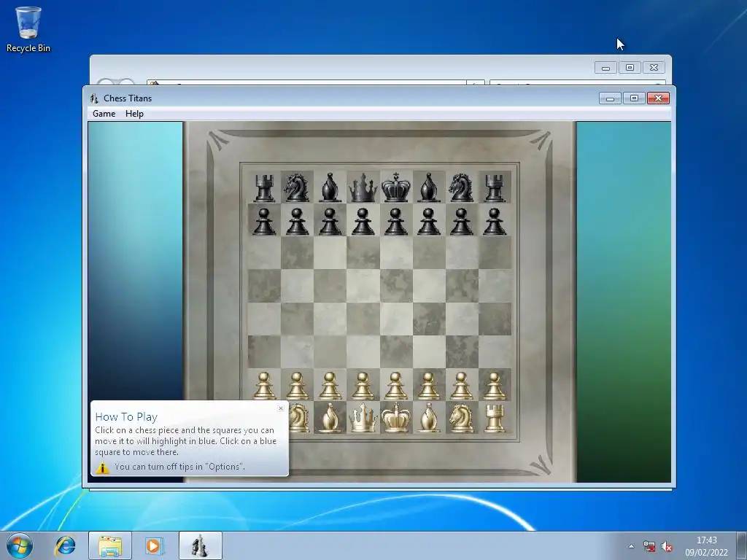Select the black bishop on the c-file
The image size is (747, 560).
click(330, 187)
